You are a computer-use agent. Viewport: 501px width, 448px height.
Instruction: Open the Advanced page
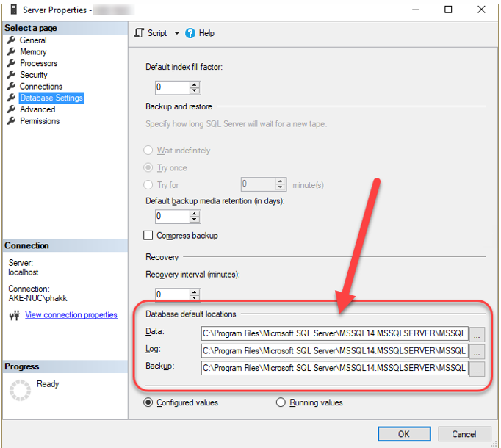tap(37, 109)
